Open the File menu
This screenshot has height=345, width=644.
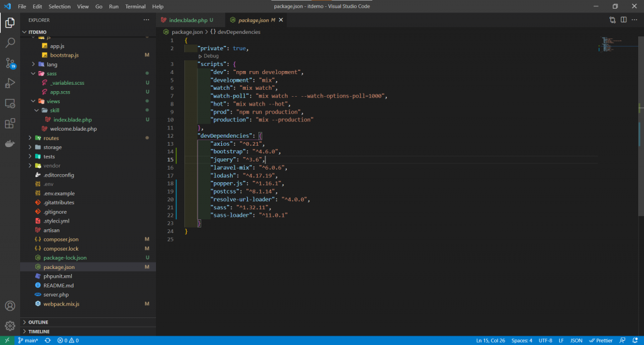[x=22, y=6]
